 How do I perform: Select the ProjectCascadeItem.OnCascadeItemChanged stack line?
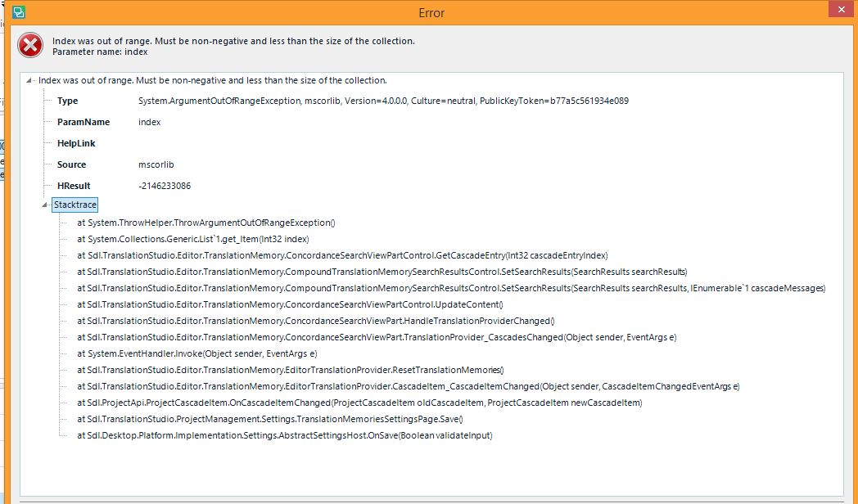359,403
